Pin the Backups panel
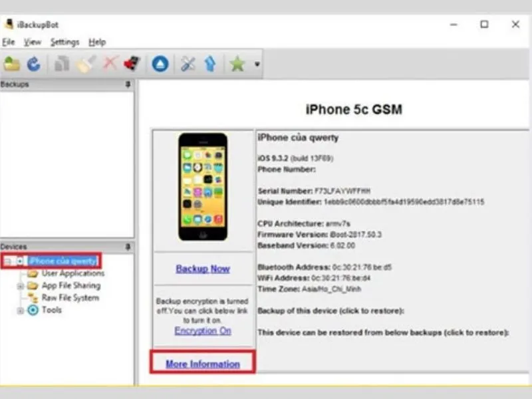 (128, 84)
